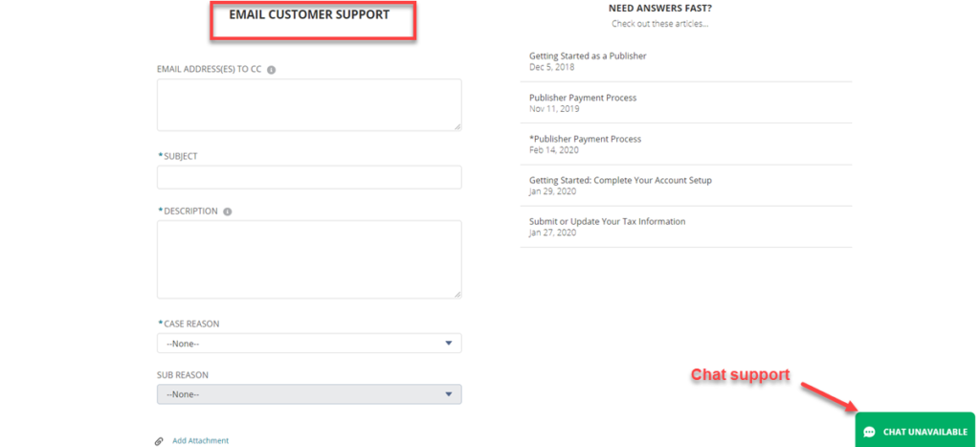Click the resize handle of the CC text box

(457, 126)
